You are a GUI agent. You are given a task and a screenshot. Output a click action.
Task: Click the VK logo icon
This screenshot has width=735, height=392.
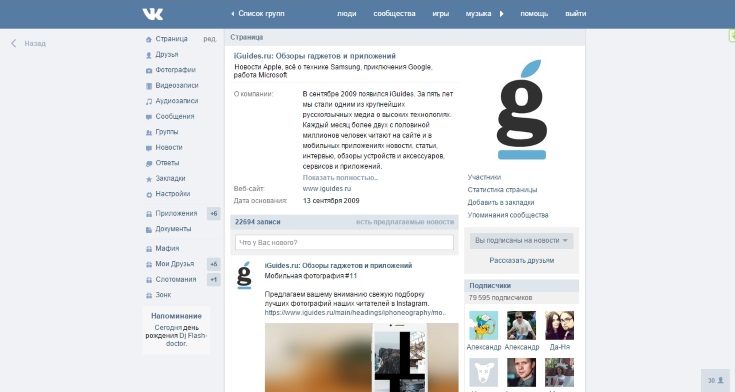[153, 14]
